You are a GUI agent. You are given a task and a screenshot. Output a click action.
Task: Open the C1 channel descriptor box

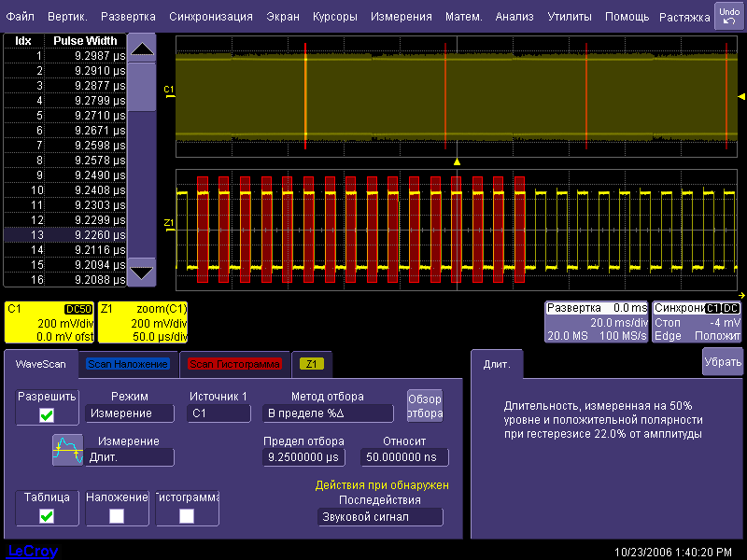point(49,322)
